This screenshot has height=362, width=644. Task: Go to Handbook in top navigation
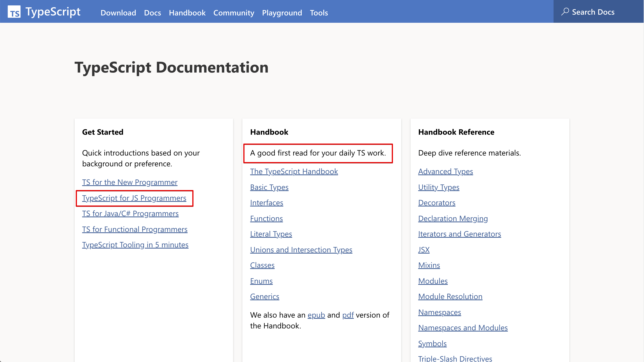tap(187, 13)
